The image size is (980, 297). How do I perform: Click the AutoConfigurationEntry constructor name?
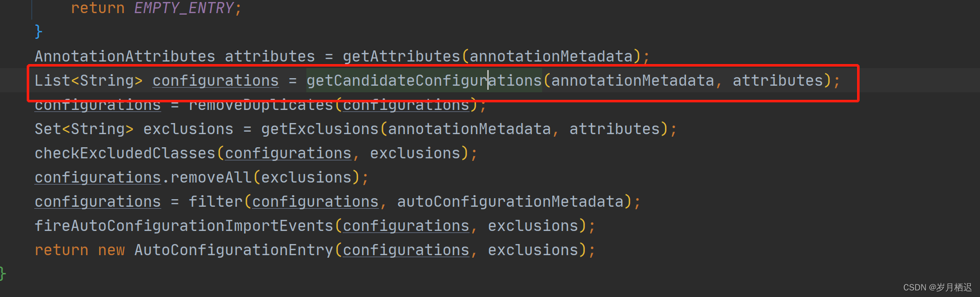(234, 250)
